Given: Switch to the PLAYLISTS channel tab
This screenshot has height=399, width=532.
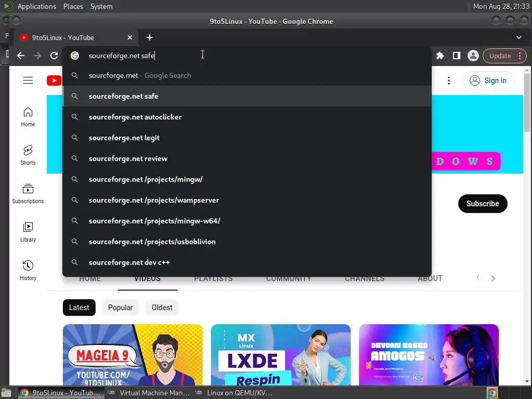Looking at the screenshot, I should [x=213, y=278].
